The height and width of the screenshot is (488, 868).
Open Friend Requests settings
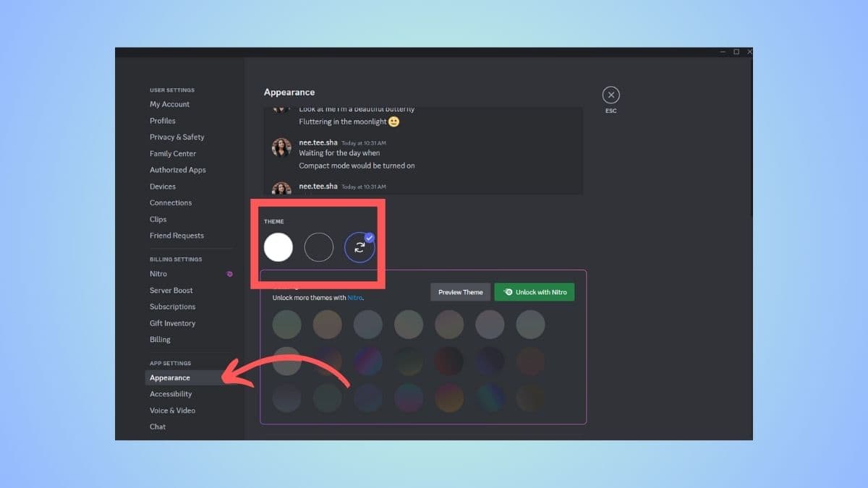point(177,236)
